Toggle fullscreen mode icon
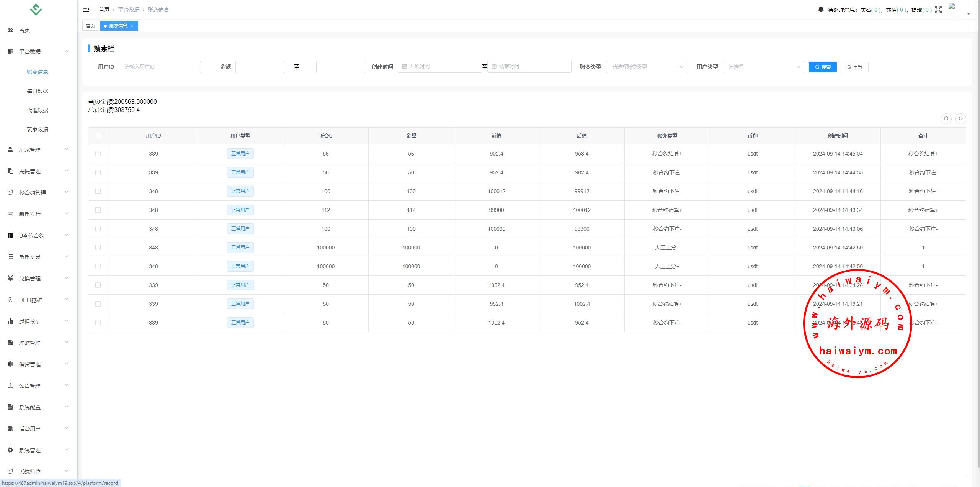Image resolution: width=980 pixels, height=487 pixels. click(x=938, y=10)
